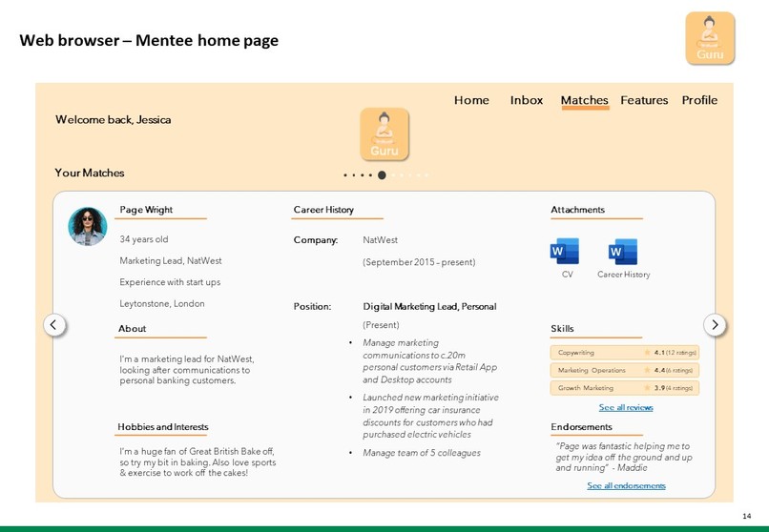Click the Growth Marketing star icon
Image resolution: width=769 pixels, height=532 pixels.
[647, 387]
